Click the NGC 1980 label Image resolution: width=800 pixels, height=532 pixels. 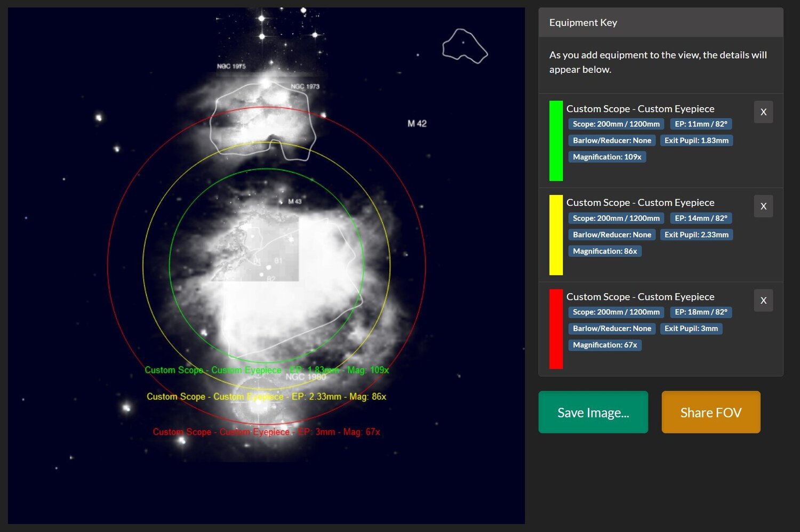point(306,377)
